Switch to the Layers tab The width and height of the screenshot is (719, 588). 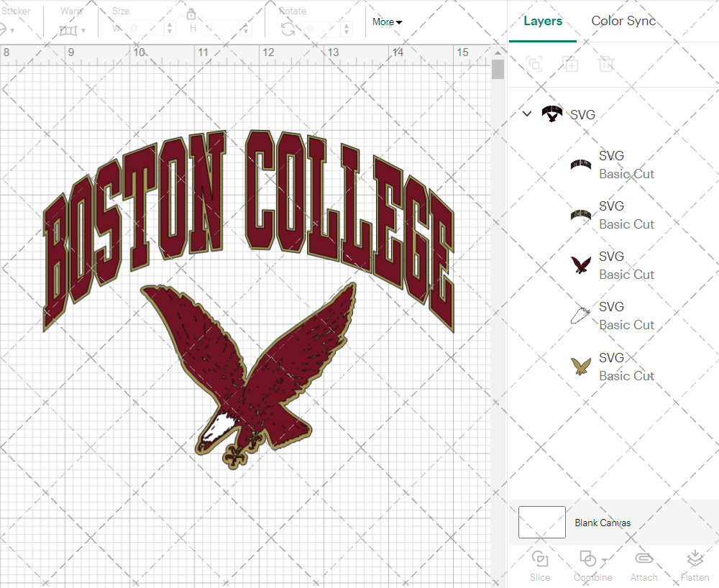tap(543, 21)
